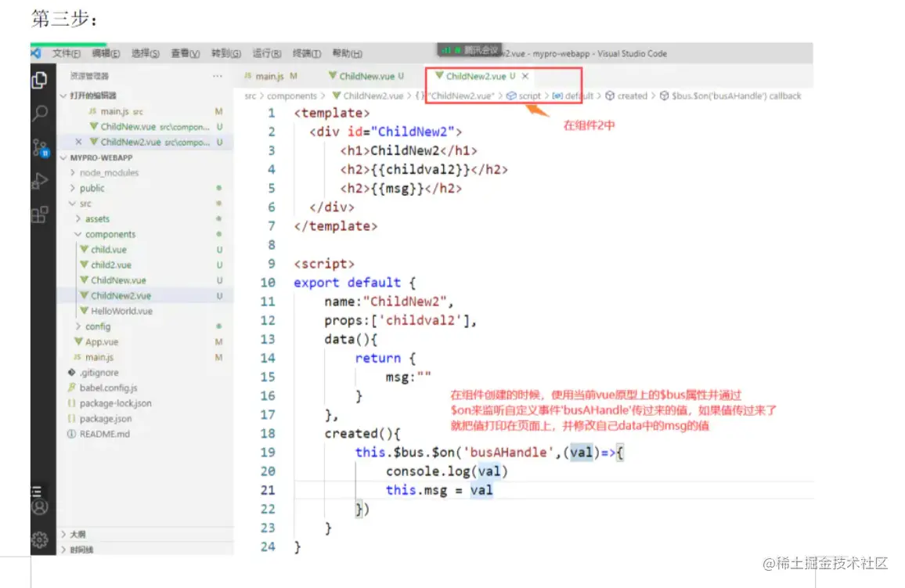This screenshot has height=588, width=905.
Task: Open the 帮助(H) menu
Action: [348, 53]
